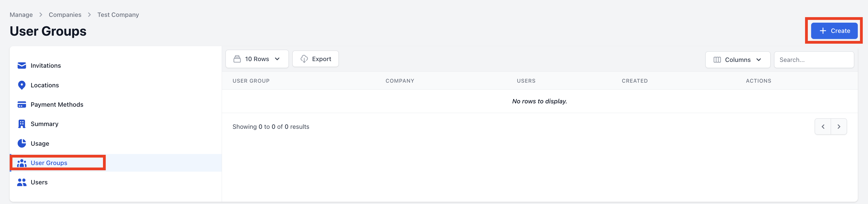
Task: Click the Invitations envelope icon
Action: tap(22, 66)
